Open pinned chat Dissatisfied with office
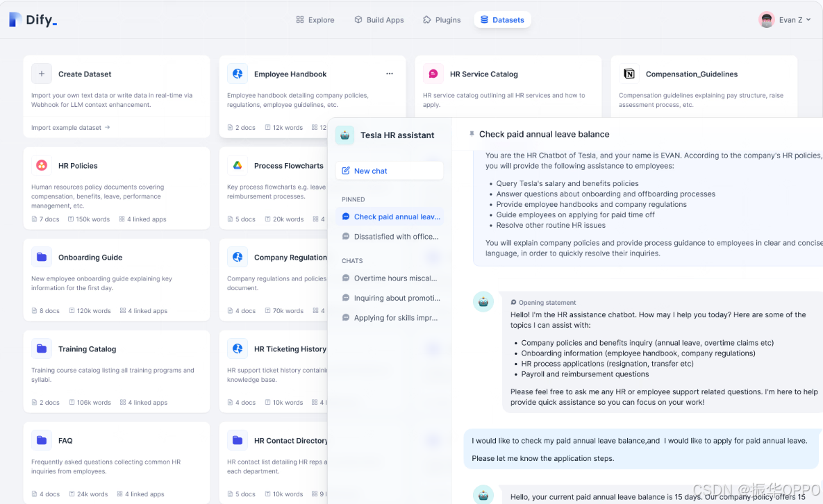Image resolution: width=823 pixels, height=504 pixels. point(390,237)
